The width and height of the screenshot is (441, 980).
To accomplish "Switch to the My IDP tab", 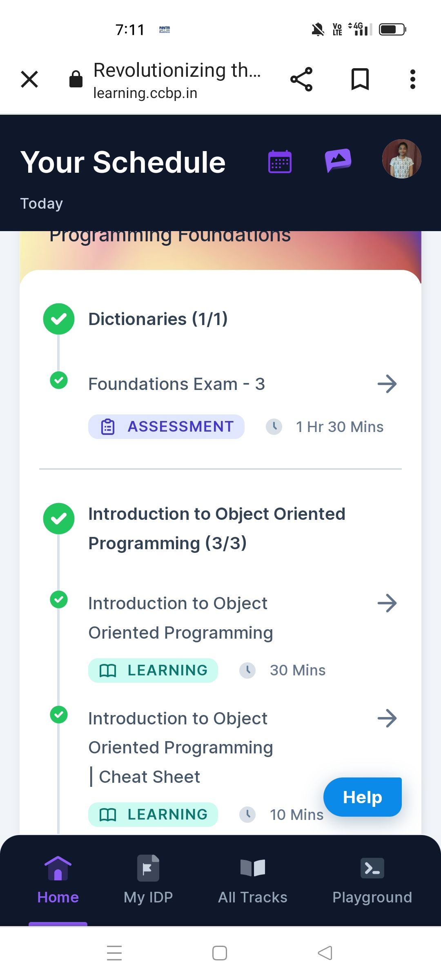I will (x=148, y=880).
